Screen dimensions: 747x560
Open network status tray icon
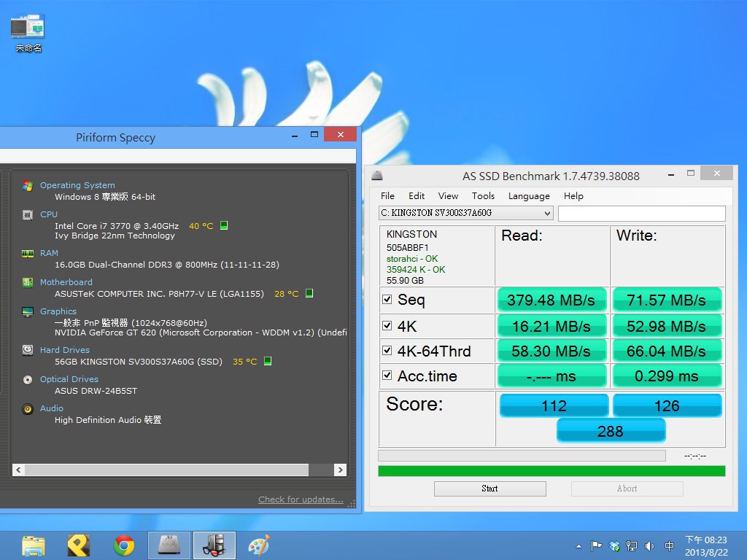pos(632,545)
